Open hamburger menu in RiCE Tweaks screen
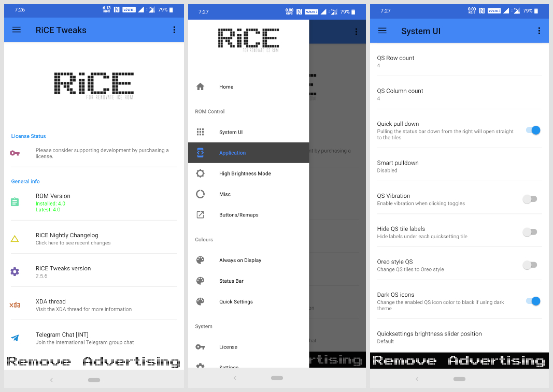This screenshot has height=392, width=553. tap(17, 30)
